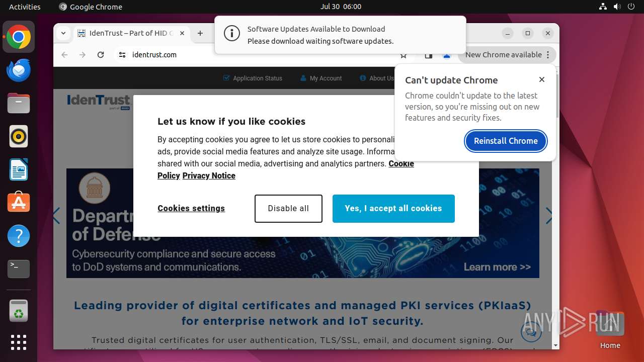644x362 pixels.
Task: Launch Thunderbird mail from the dock
Action: tap(19, 70)
